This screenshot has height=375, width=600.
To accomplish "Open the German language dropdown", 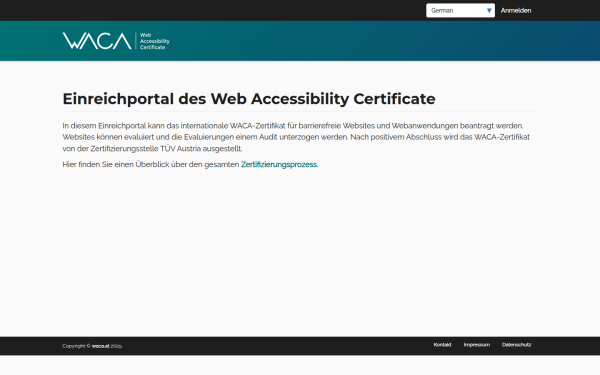I will pos(460,10).
